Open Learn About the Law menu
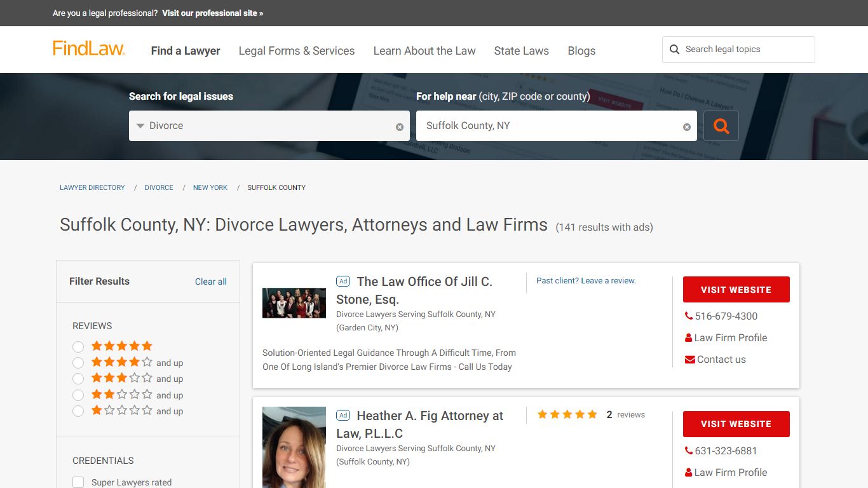Screen dimensions: 868x488 424,51
